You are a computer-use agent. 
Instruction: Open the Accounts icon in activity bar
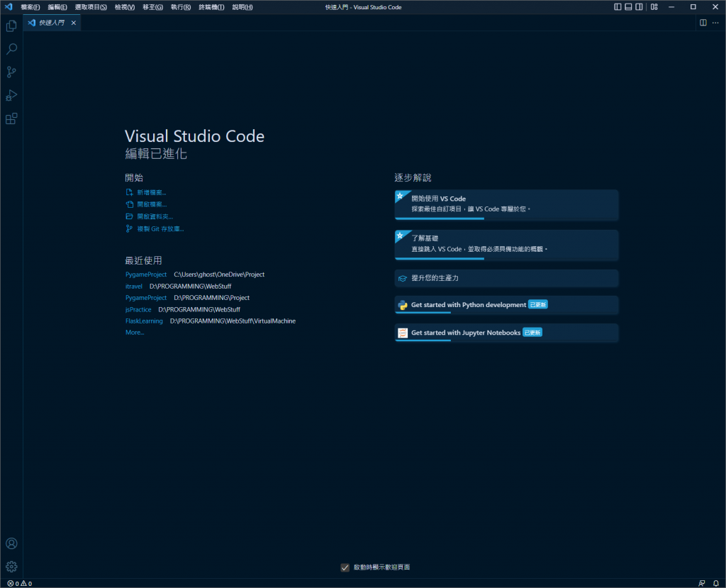[x=11, y=543]
